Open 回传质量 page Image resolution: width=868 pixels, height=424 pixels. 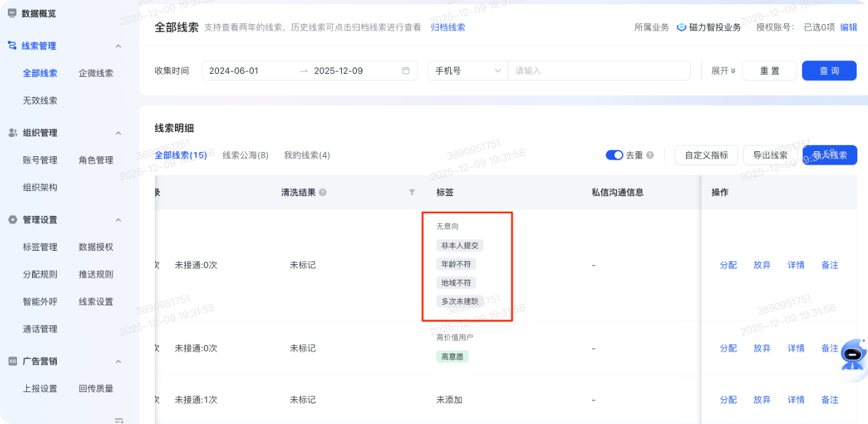coord(96,388)
